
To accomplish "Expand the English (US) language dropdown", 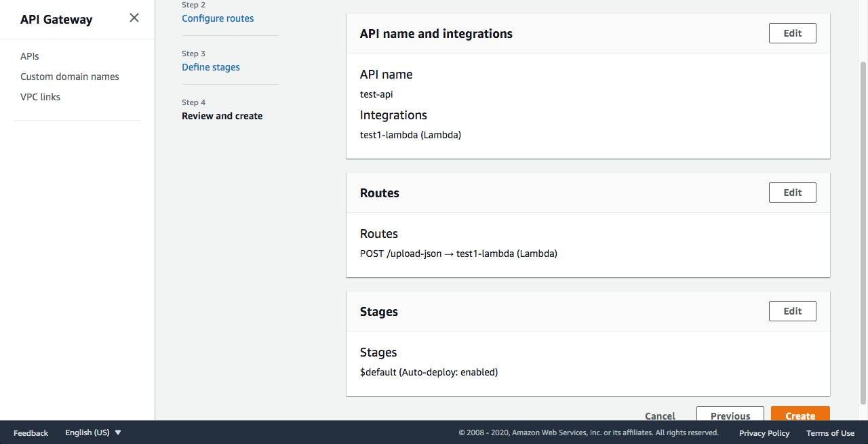I will (x=93, y=432).
